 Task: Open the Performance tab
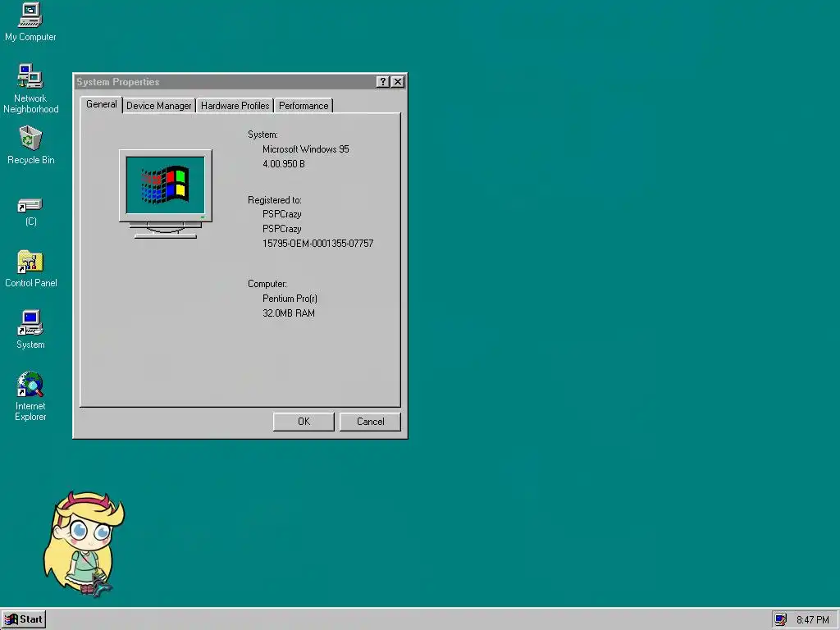(304, 106)
